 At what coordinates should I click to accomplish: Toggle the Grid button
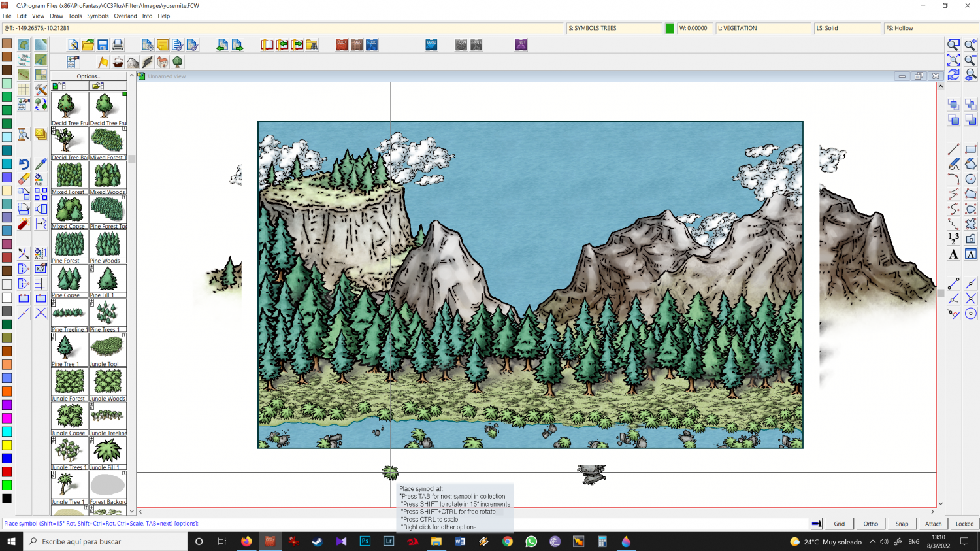[x=839, y=524]
